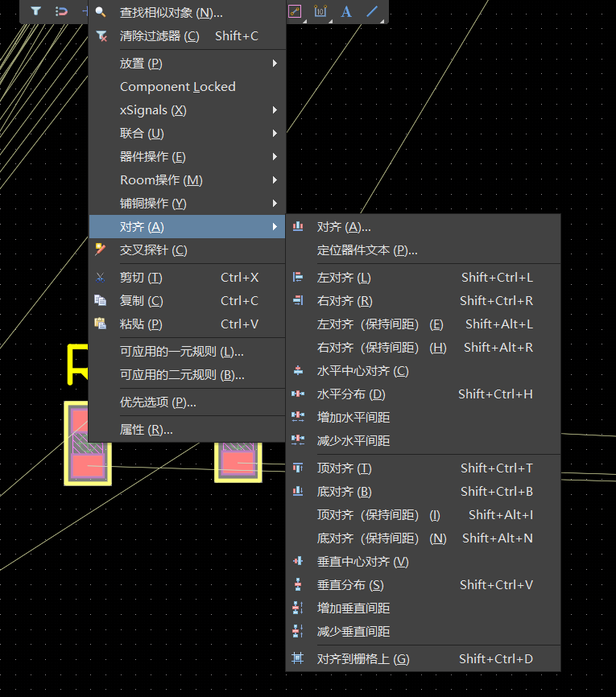Click the vertical center align icon
Image resolution: width=616 pixels, height=697 pixels.
coord(298,561)
